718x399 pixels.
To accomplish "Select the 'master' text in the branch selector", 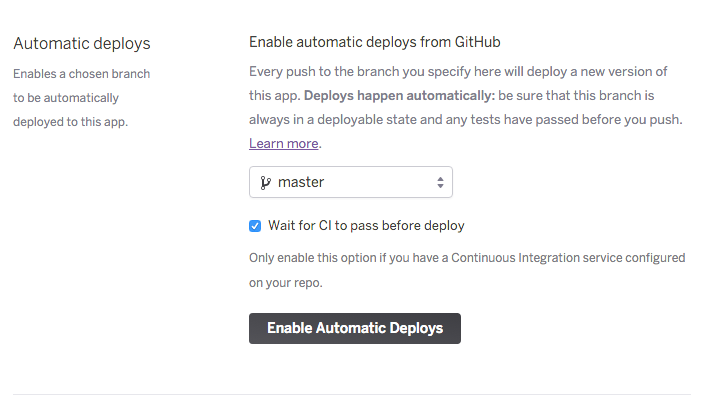I will point(301,182).
